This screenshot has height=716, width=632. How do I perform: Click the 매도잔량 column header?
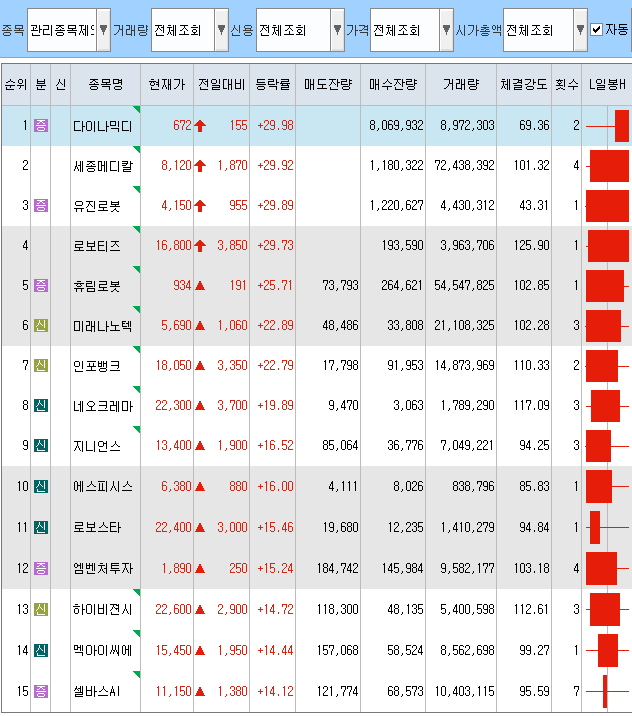[328, 84]
